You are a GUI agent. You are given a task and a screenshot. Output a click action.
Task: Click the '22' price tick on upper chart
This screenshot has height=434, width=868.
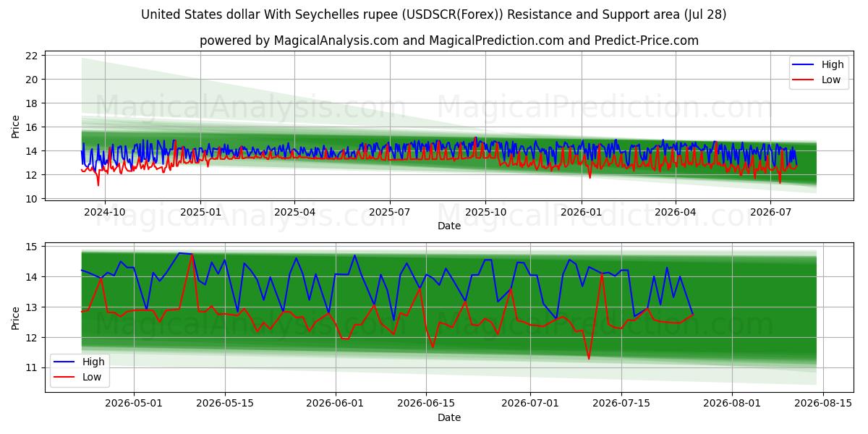tap(33, 56)
